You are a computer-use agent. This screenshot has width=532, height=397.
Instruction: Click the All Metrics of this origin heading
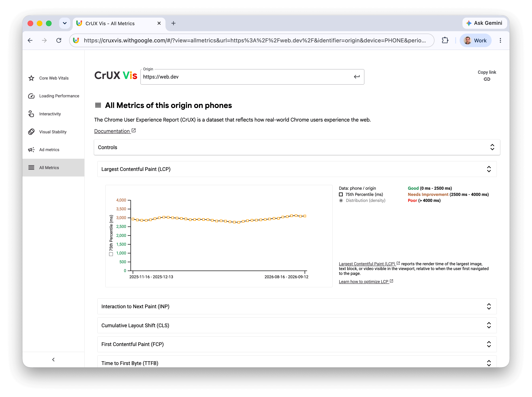tap(168, 105)
